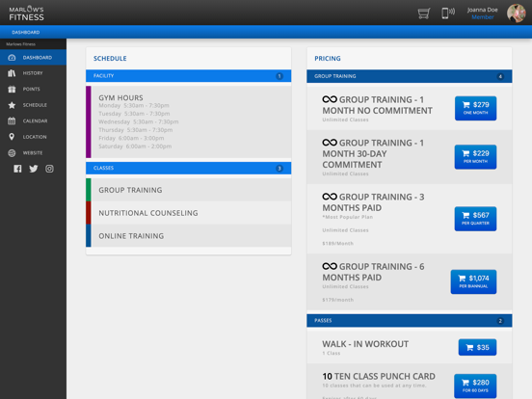Click the $189/Month price note
The height and width of the screenshot is (399, 532).
click(x=337, y=243)
